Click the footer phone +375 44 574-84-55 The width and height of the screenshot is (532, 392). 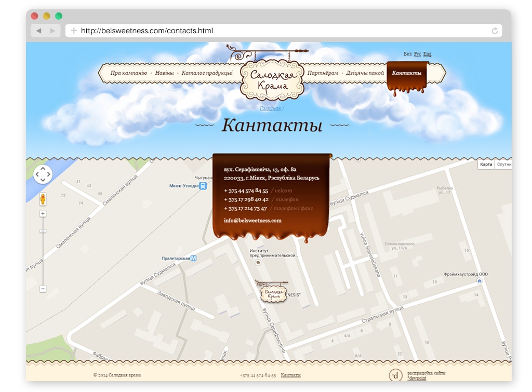point(258,375)
